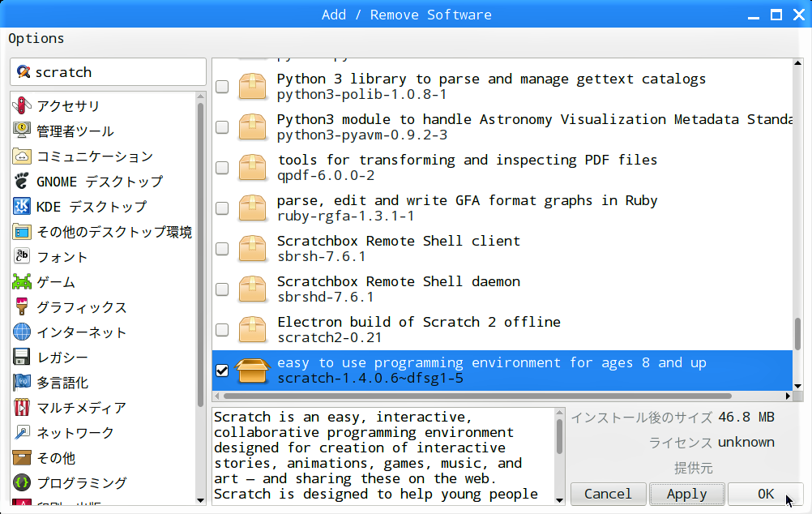Image resolution: width=812 pixels, height=514 pixels.
Task: Click package list horizontal scrollbar right arrow
Action: pos(788,396)
